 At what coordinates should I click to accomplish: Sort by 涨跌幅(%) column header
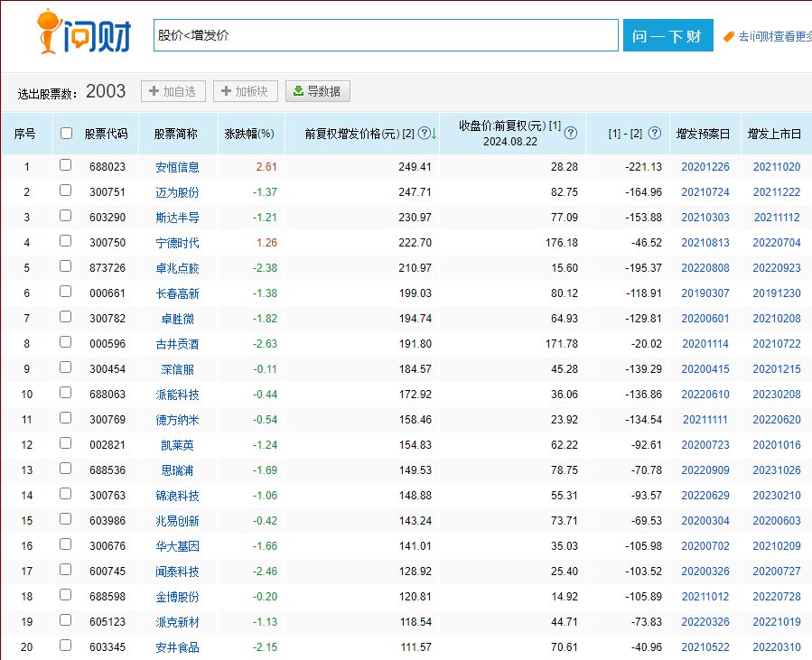(249, 134)
